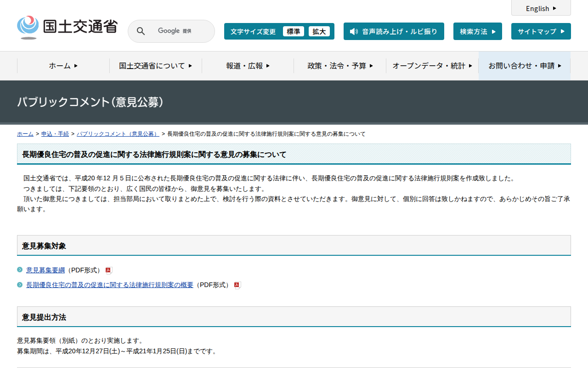Expand the 政策・法令・予算 menu
Viewport: 588px width, 368px height.
(x=340, y=66)
